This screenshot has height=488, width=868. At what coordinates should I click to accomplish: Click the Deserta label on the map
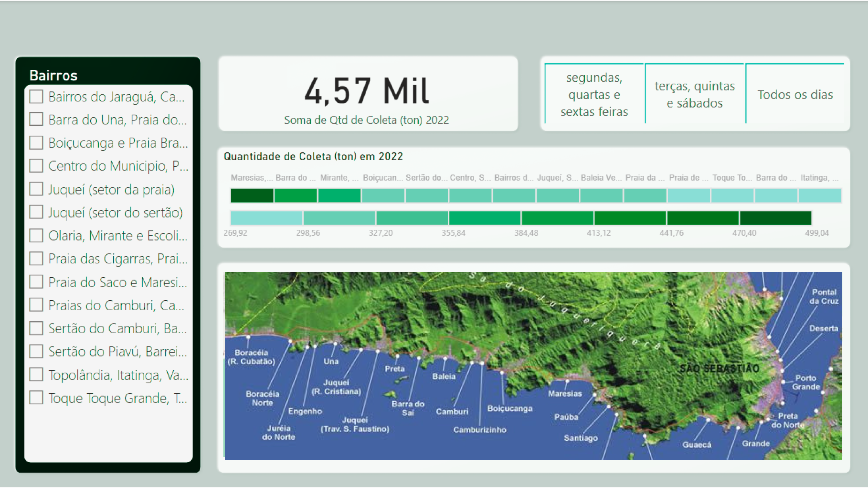823,328
